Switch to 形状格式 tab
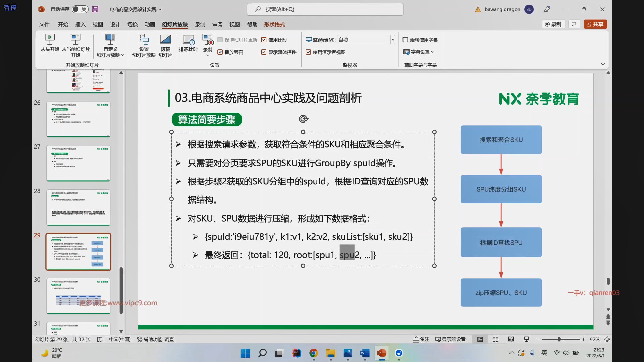This screenshot has height=362, width=644. pos(274,24)
